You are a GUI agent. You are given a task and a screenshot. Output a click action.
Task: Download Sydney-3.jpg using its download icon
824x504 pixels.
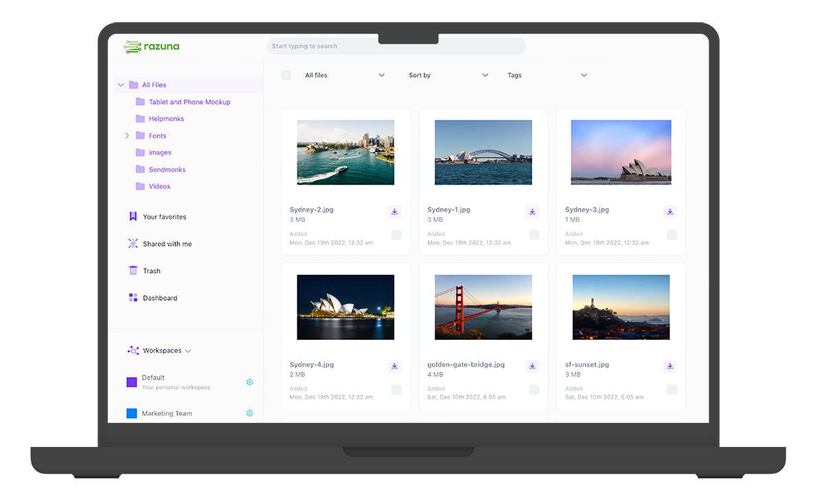670,211
